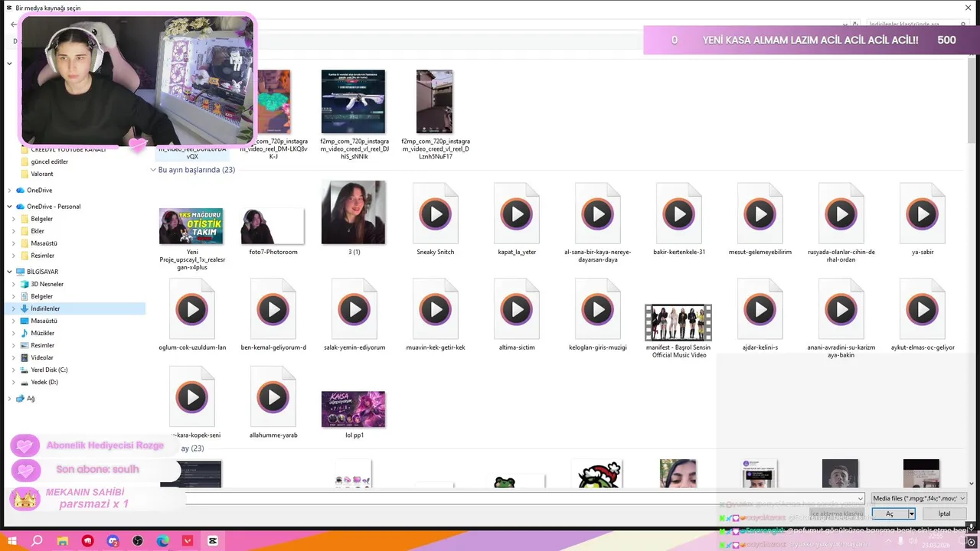
Task: Select the altima-sictim media file
Action: [x=517, y=315]
